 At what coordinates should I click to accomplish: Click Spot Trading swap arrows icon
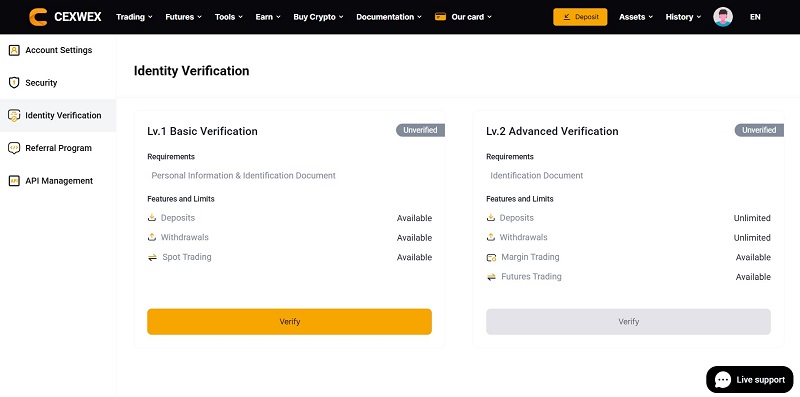[152, 257]
